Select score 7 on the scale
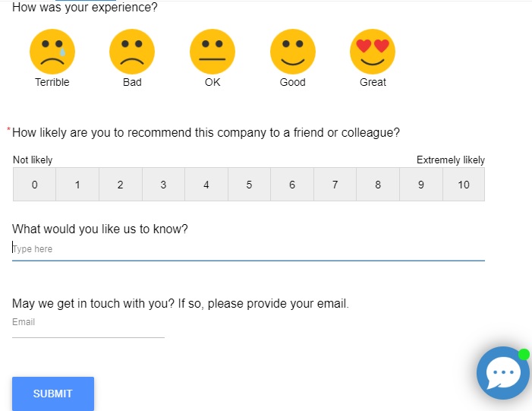This screenshot has width=532, height=411. click(335, 185)
